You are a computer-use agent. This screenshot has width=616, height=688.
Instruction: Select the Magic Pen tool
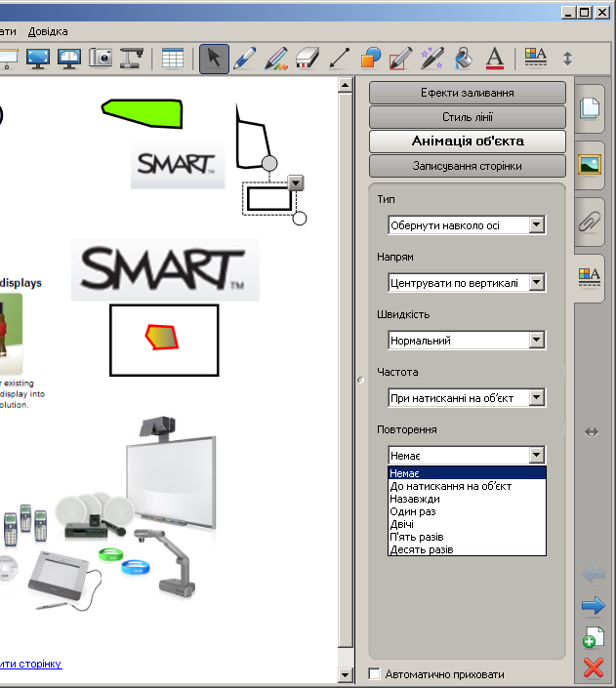[x=432, y=59]
